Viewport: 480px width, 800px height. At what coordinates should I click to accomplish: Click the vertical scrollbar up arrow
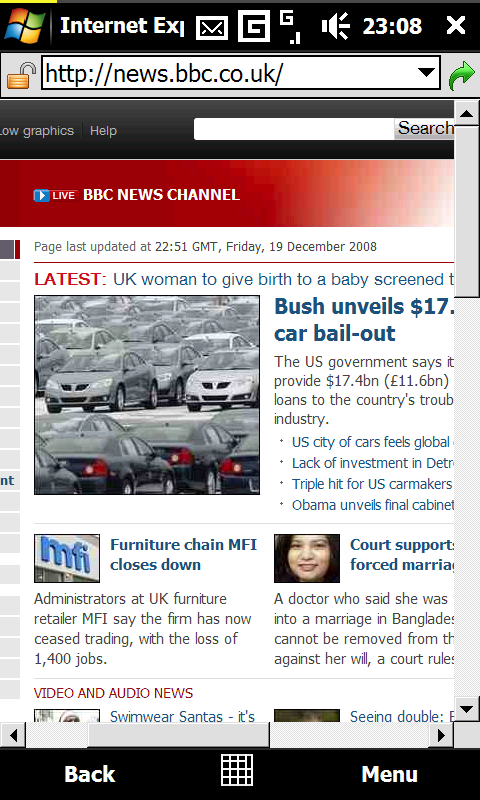[x=467, y=113]
